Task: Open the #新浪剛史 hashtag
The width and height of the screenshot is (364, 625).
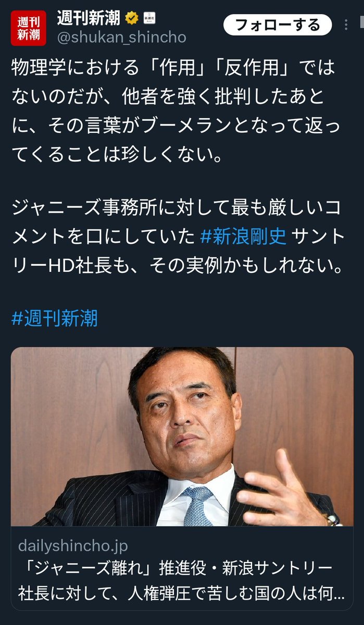Action: (243, 237)
